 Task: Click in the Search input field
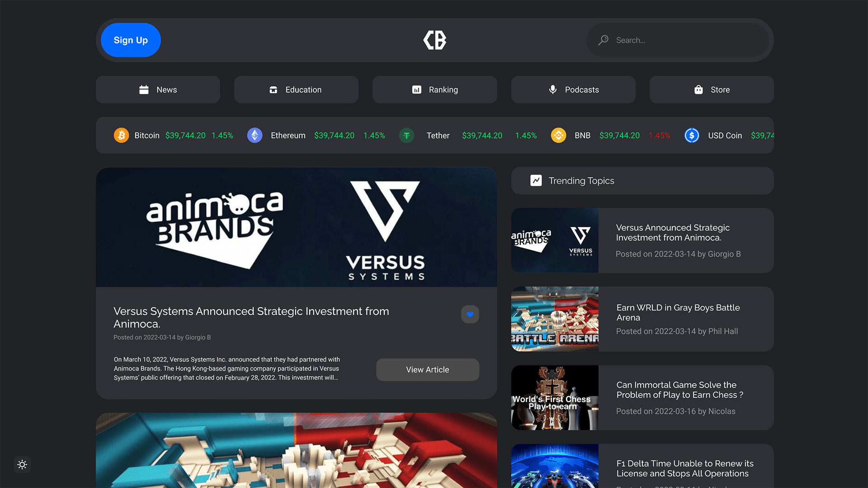(x=678, y=40)
